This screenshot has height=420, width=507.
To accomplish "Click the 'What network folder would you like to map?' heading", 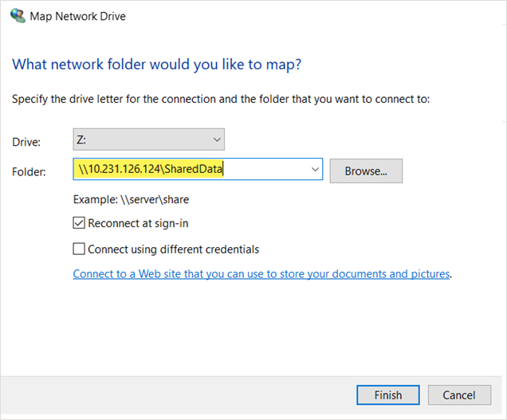I will click(156, 65).
